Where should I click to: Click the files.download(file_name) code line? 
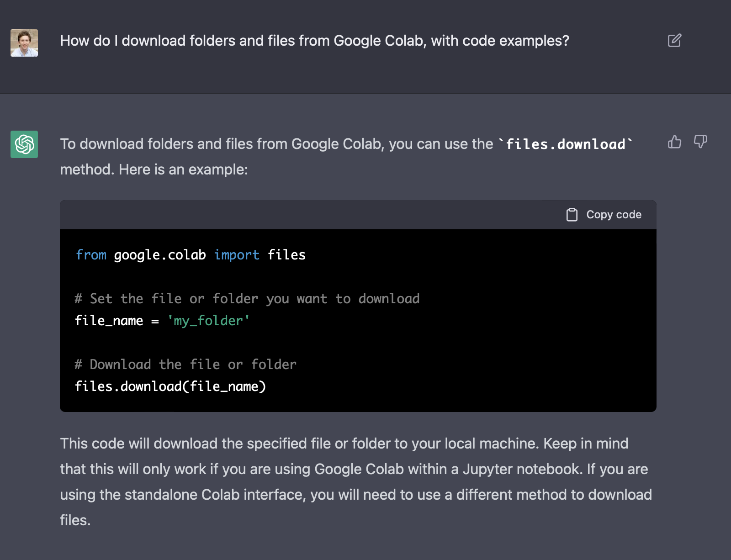(170, 386)
